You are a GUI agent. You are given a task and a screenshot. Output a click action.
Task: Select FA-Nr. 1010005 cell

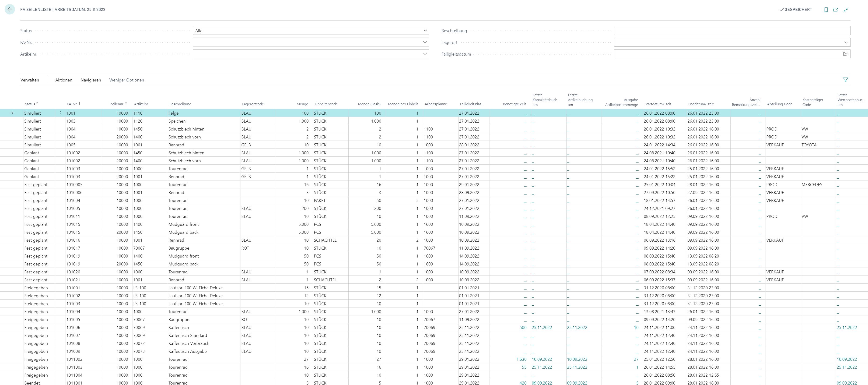[x=83, y=185]
